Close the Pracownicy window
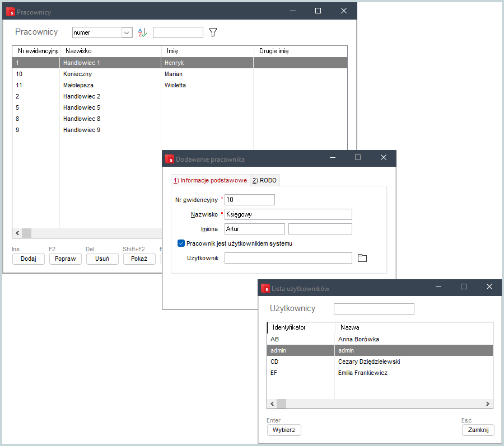This screenshot has width=504, height=446. click(344, 11)
